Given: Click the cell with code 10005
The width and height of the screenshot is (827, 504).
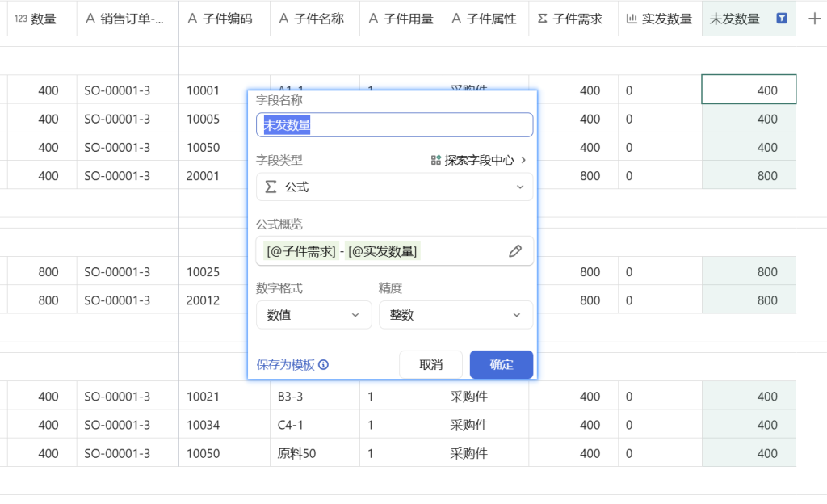Looking at the screenshot, I should coord(213,119).
